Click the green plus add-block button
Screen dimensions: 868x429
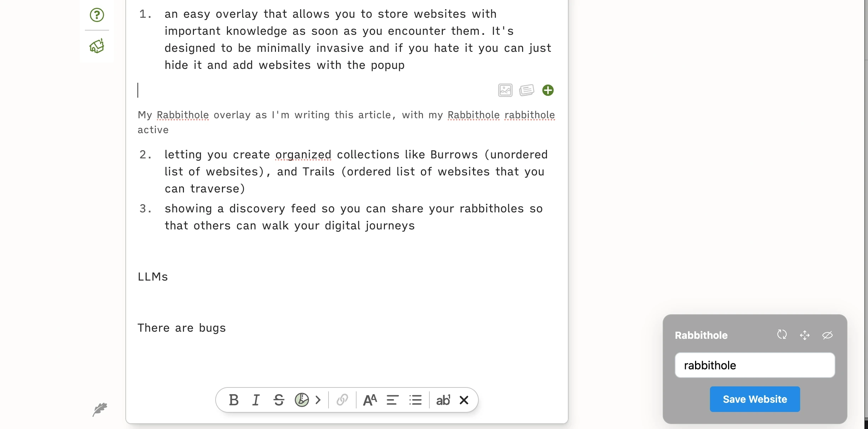tap(548, 90)
